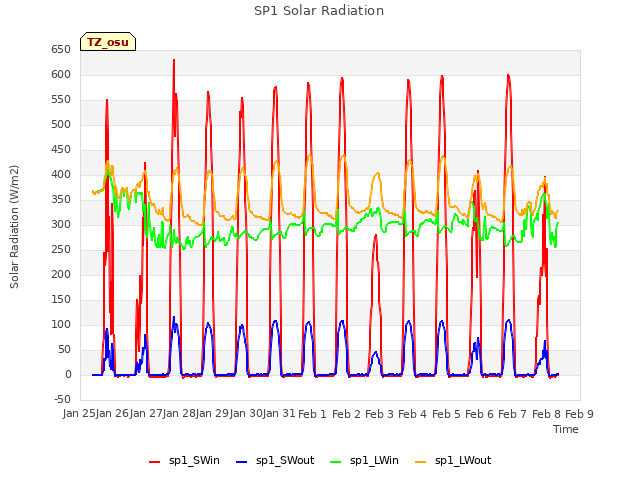Click the red sp1_SWin legend color marker
Viewport: 640px width, 480px height.
point(155,462)
